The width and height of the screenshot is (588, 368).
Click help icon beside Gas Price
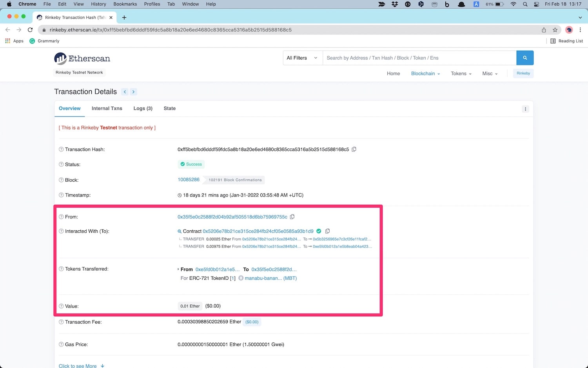61,344
